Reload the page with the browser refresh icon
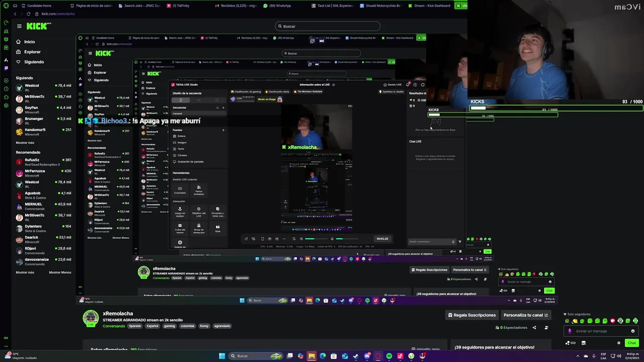The height and width of the screenshot is (362, 644). [x=28, y=14]
